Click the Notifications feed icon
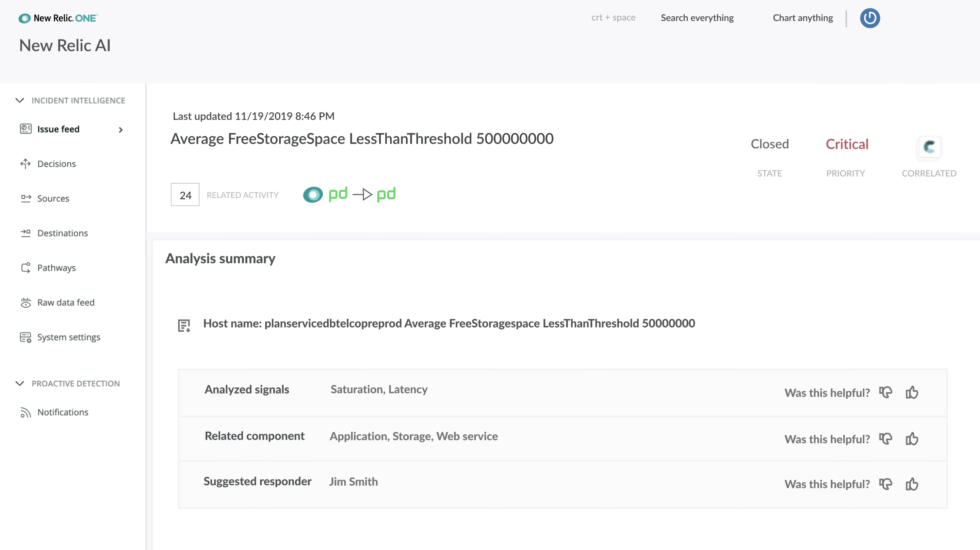The width and height of the screenshot is (980, 550). click(x=26, y=412)
